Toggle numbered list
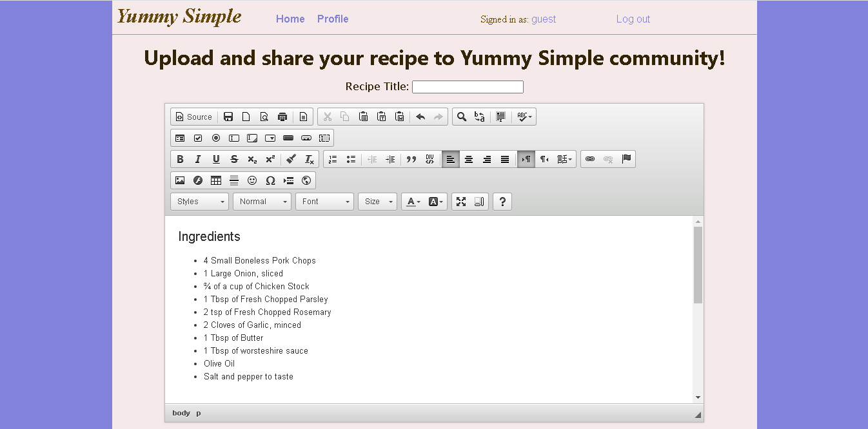The width and height of the screenshot is (868, 429). [x=333, y=159]
